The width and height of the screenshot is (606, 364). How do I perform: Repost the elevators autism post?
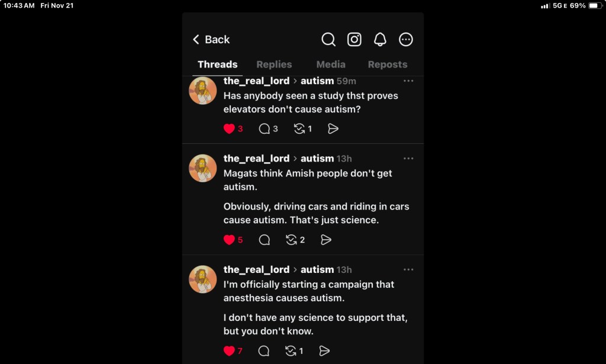coord(299,128)
